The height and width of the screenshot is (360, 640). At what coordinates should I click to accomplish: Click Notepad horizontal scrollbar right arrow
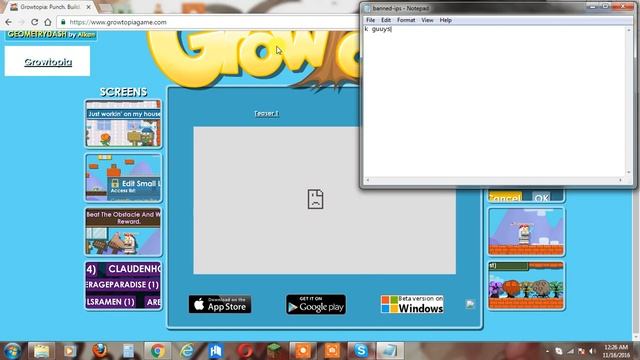[x=620, y=180]
